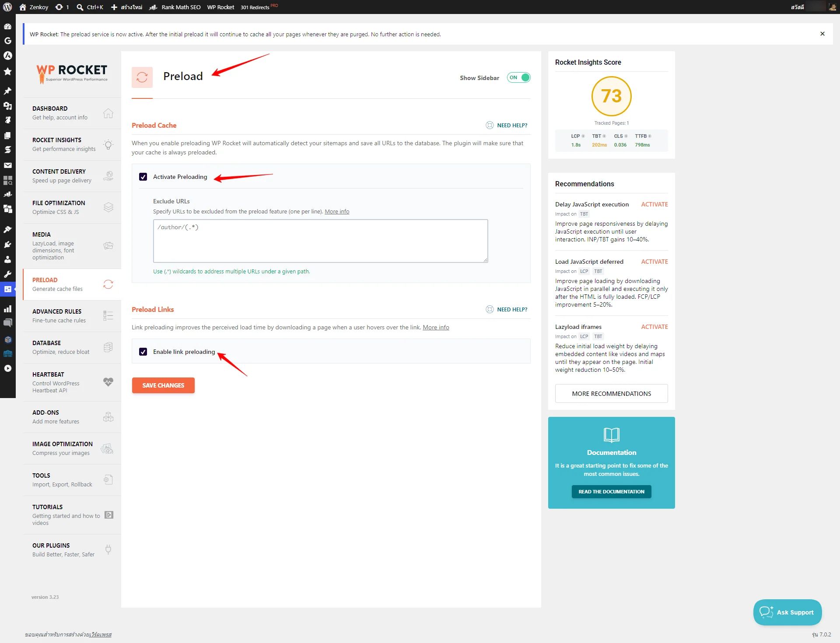This screenshot has width=840, height=643.
Task: Dismiss the WP Rocket preload notice
Action: 822,34
